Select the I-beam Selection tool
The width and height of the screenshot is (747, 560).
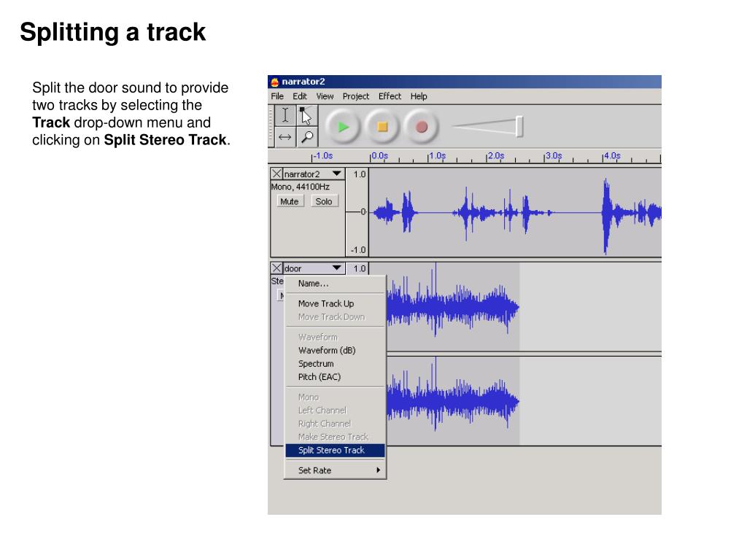pyautogui.click(x=285, y=116)
